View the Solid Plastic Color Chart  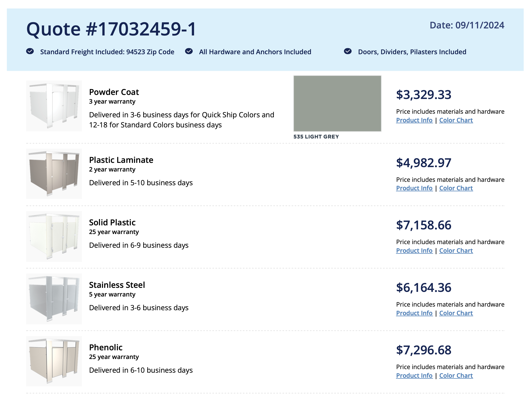tap(456, 251)
